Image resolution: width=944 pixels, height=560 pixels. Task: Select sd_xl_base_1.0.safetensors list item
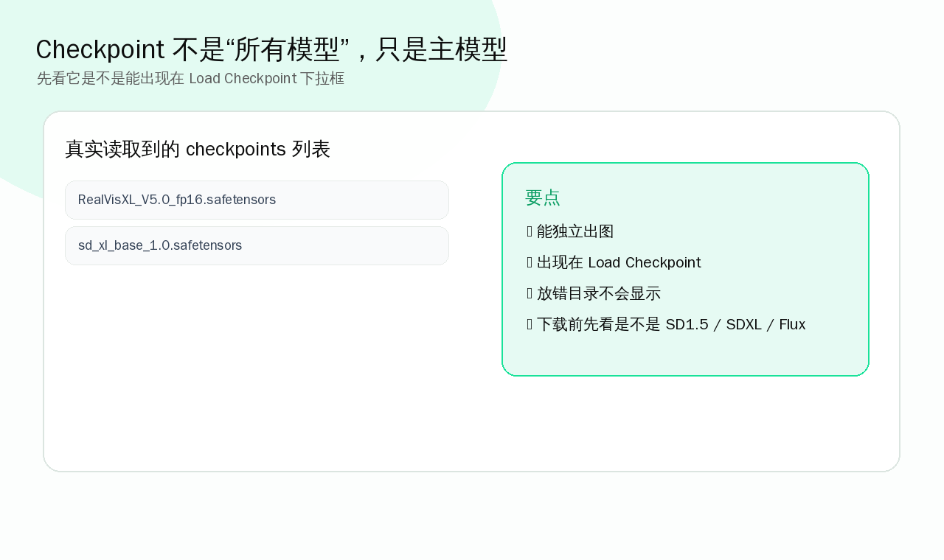[257, 245]
